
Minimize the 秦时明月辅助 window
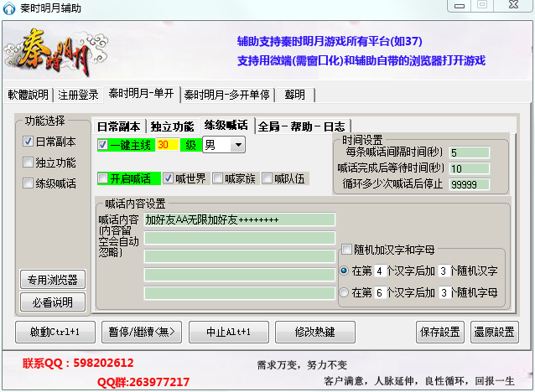click(460, 6)
